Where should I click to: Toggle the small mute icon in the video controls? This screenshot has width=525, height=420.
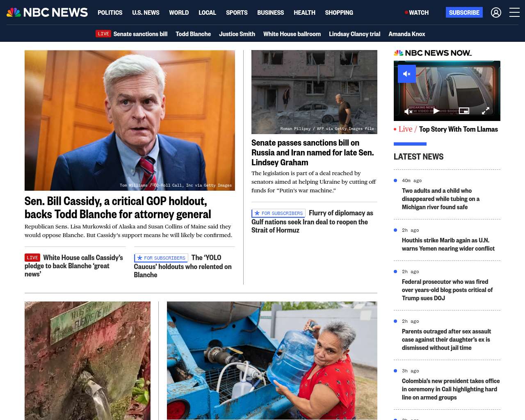pos(409,111)
